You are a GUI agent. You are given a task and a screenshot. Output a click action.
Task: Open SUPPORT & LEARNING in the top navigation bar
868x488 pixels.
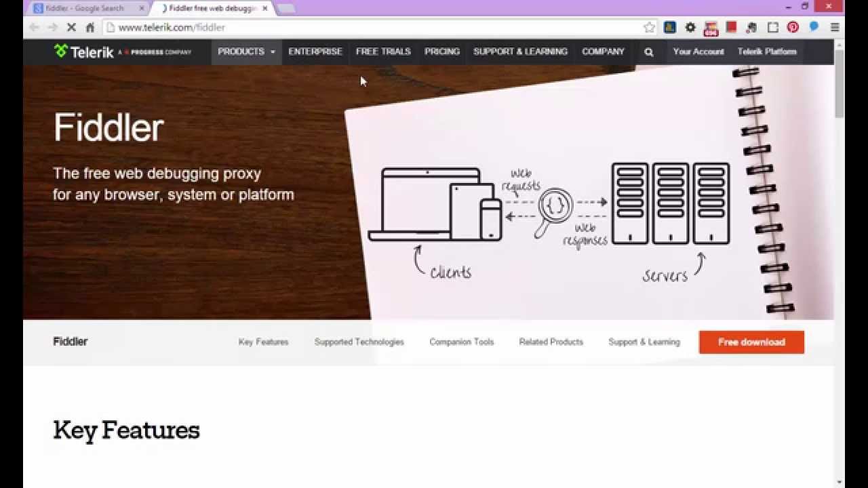click(x=520, y=52)
